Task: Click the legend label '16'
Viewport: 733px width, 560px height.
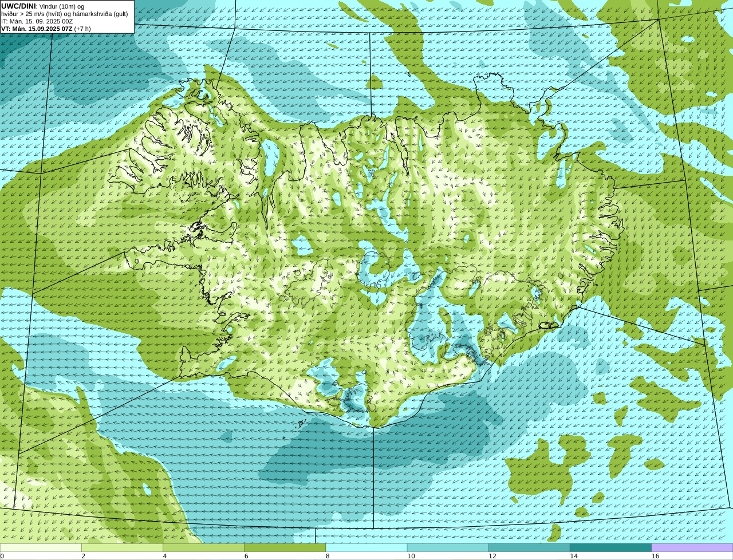Action: (655, 556)
